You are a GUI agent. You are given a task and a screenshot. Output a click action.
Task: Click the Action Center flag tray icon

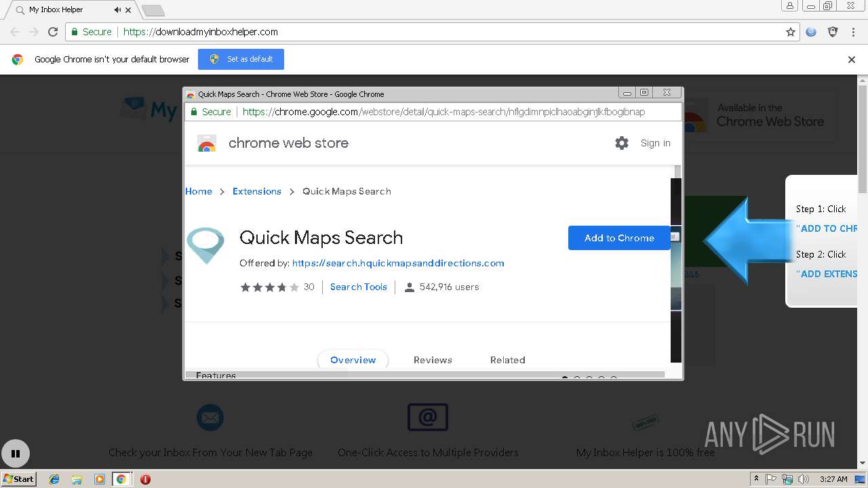point(771,479)
